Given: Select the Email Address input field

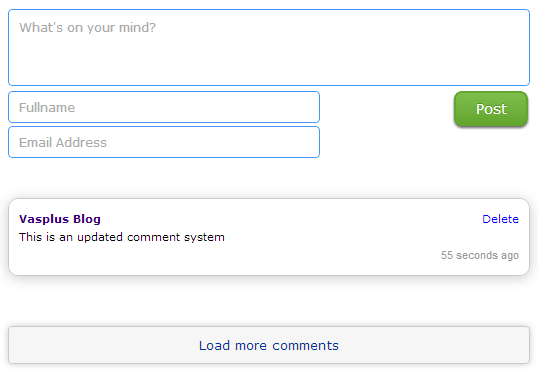Looking at the screenshot, I should pos(164,142).
